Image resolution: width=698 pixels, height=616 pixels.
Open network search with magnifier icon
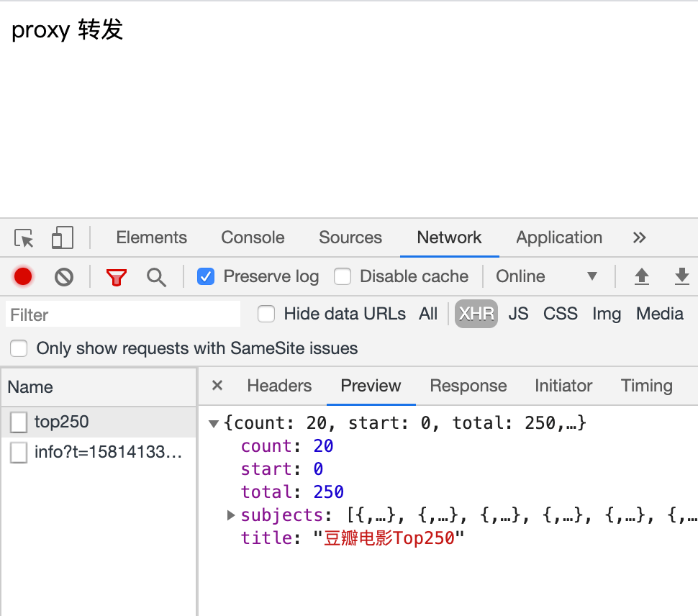pos(156,276)
